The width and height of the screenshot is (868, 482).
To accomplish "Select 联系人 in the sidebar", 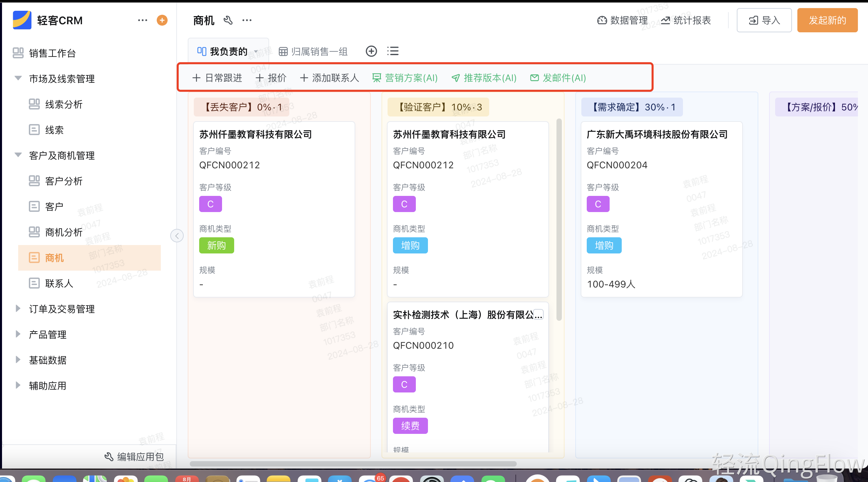I will coord(59,283).
